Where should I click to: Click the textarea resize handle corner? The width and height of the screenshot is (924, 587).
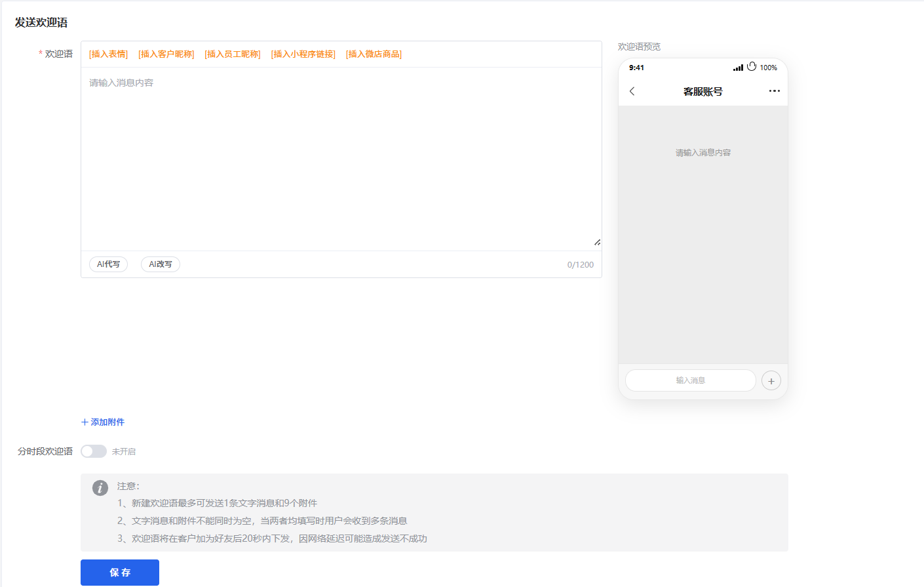[597, 243]
